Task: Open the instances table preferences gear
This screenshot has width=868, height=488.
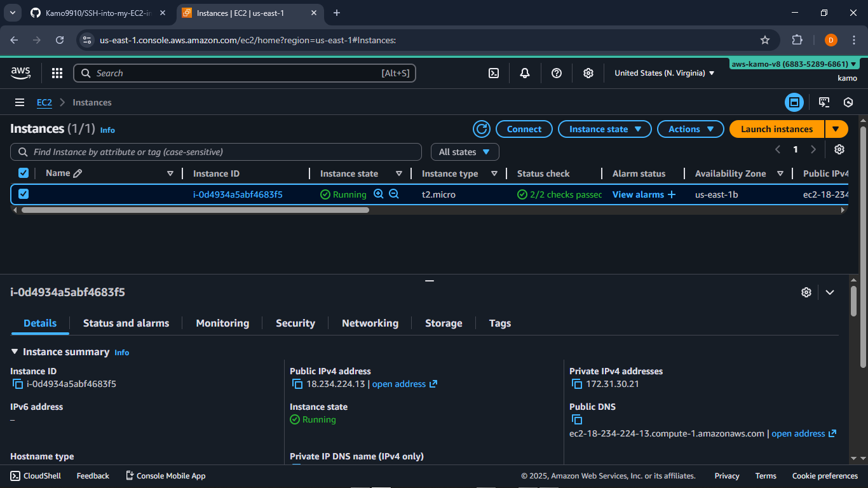Action: pyautogui.click(x=839, y=149)
